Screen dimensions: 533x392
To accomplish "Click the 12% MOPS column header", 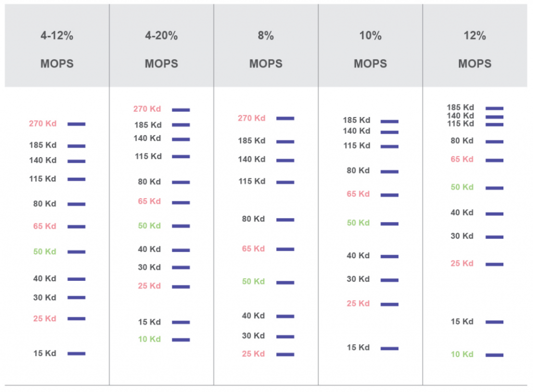I will click(x=475, y=50).
